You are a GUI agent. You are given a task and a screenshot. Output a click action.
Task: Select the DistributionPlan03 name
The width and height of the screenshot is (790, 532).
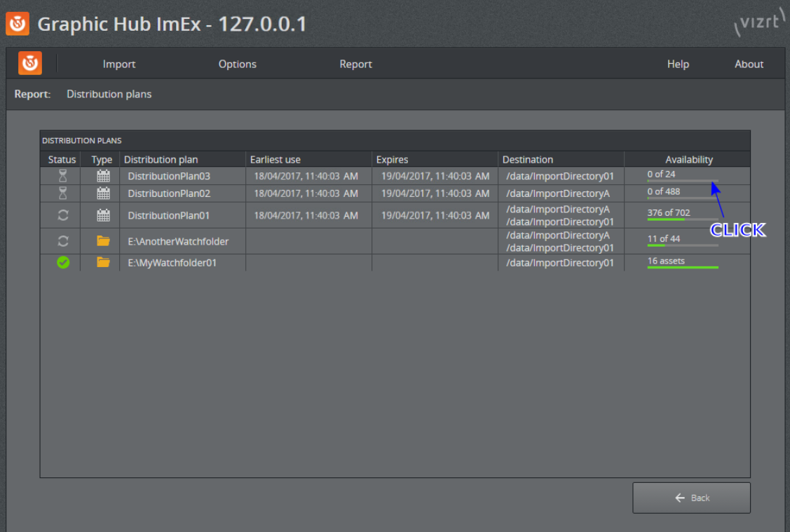pos(169,176)
